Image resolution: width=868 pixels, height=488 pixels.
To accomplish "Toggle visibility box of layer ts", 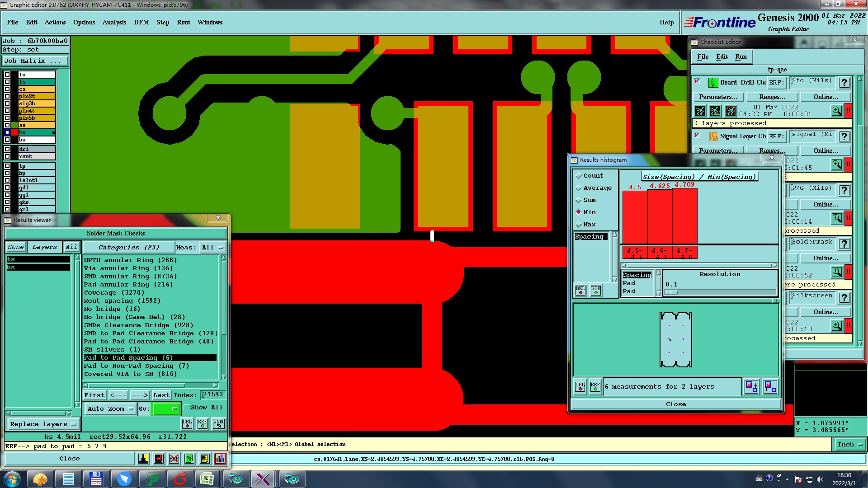I will (7, 82).
